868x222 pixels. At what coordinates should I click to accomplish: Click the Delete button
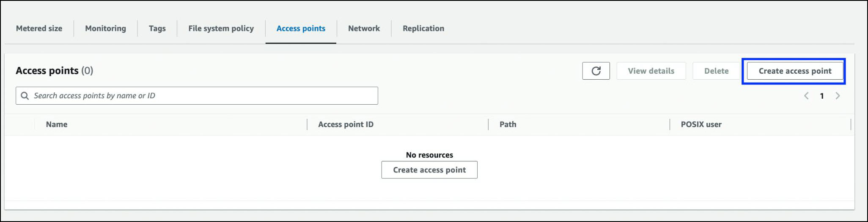point(716,71)
